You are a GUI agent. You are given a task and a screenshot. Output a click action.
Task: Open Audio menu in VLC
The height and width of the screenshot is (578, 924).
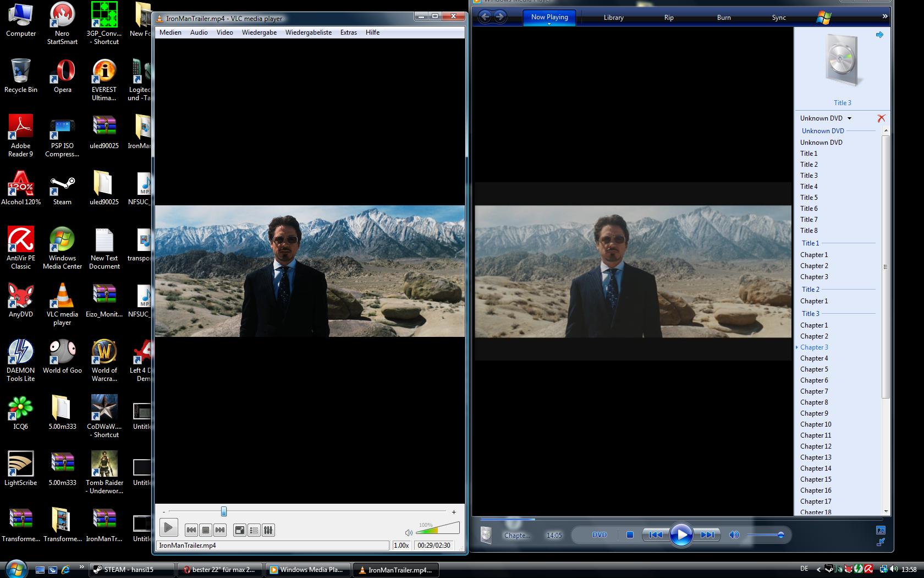coord(199,32)
